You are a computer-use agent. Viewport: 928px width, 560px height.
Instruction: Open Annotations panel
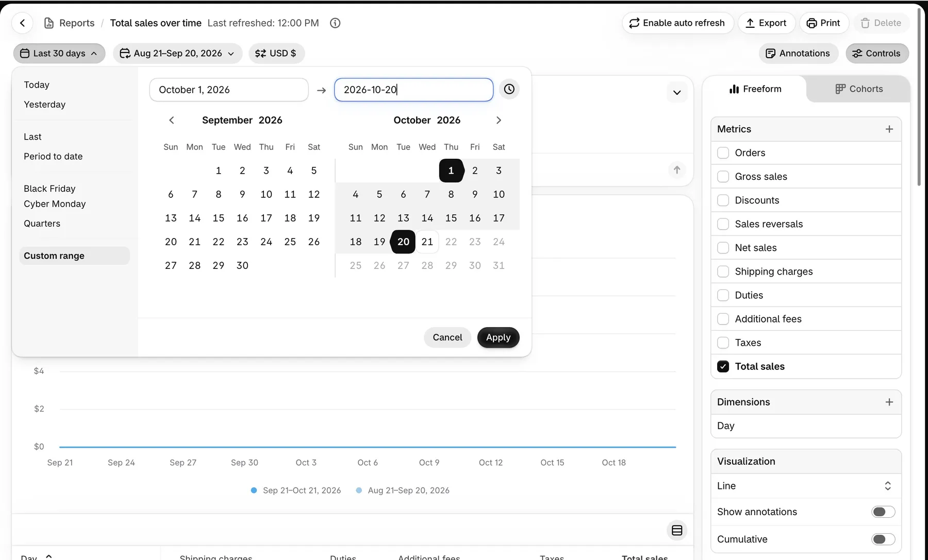click(798, 54)
